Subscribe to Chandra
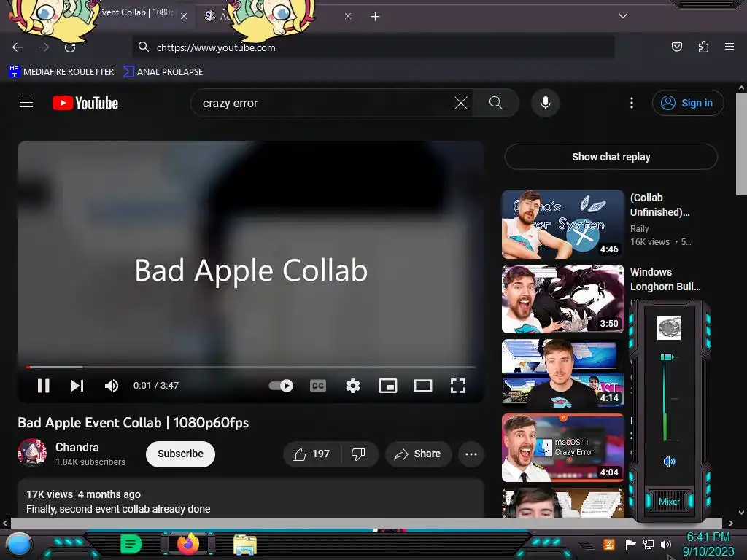This screenshot has width=747, height=560. (181, 454)
